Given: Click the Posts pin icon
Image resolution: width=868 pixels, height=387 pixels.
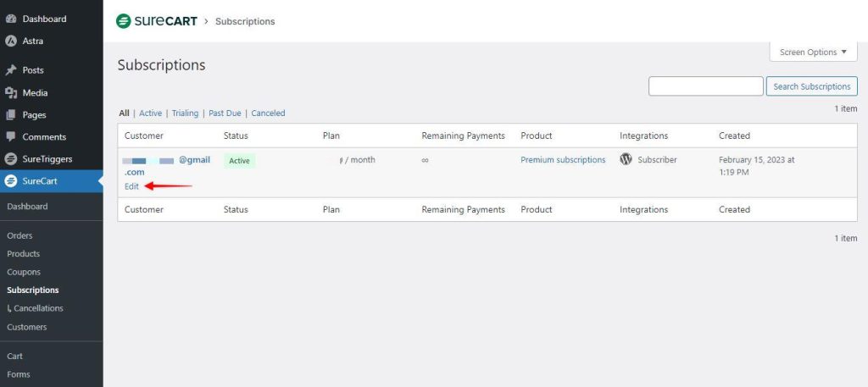Looking at the screenshot, I should (x=11, y=70).
